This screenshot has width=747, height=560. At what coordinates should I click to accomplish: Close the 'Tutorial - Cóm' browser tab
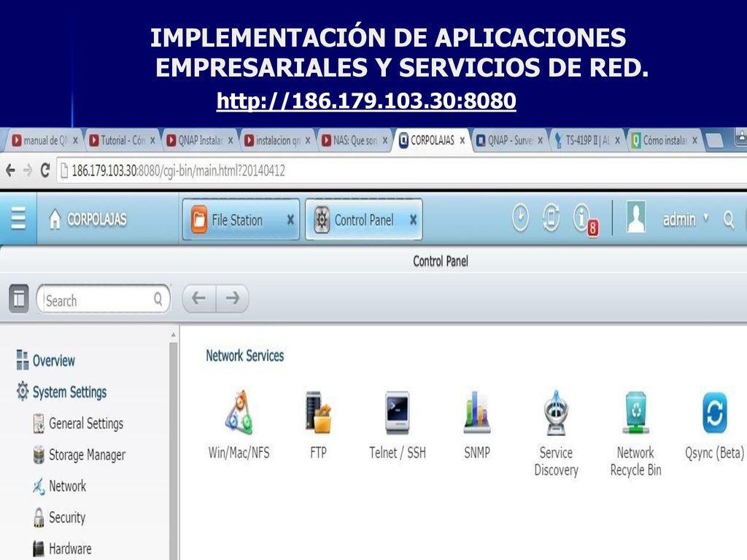point(152,141)
